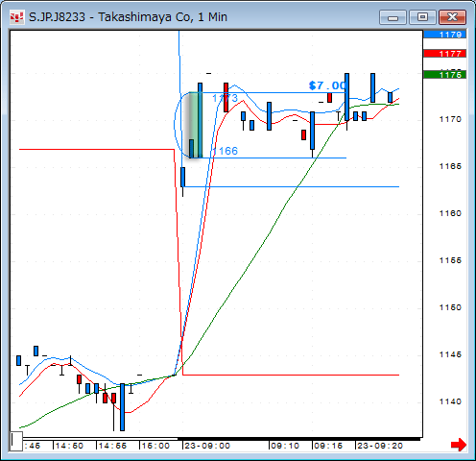Maximize the Takashimaya chart window
The width and height of the screenshot is (476, 461).
coord(422,17)
